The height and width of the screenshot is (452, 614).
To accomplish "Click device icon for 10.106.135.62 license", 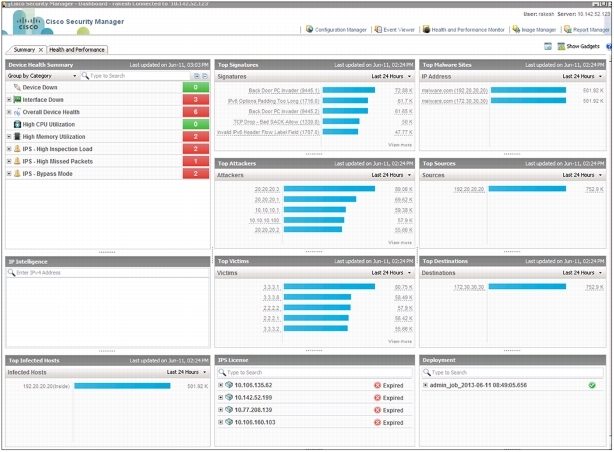I will point(229,385).
